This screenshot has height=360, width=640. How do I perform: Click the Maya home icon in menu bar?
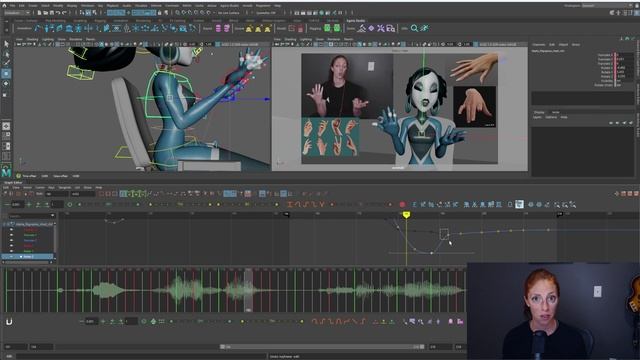tap(4, 6)
